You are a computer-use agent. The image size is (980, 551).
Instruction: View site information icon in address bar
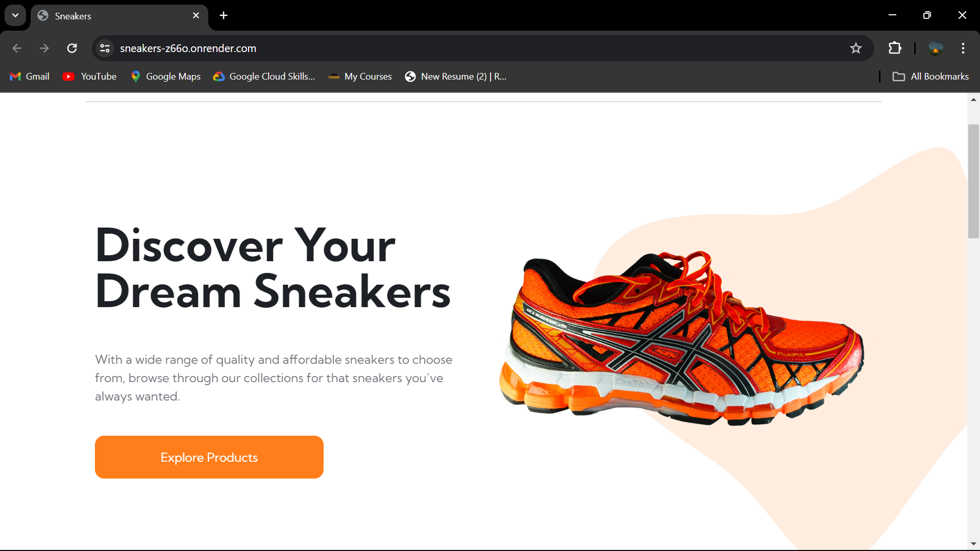point(105,48)
